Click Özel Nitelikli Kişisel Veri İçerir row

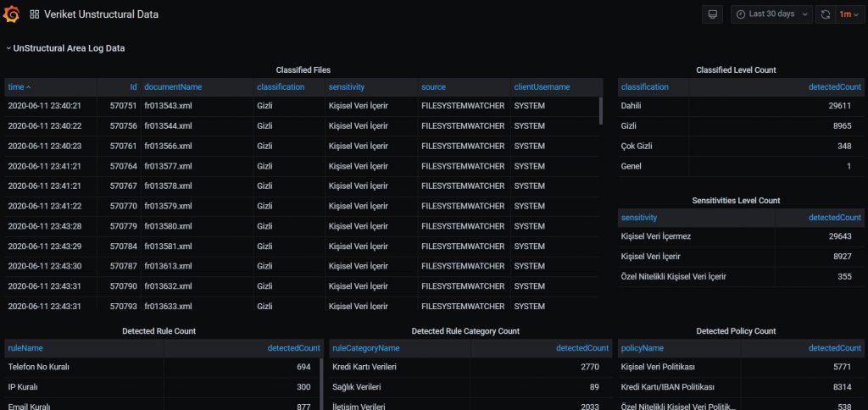pos(741,276)
